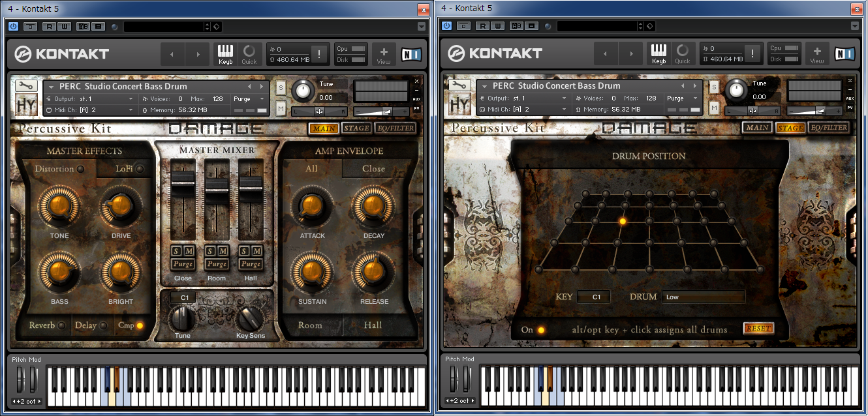Go to next preset arrow in left window header

[198, 54]
